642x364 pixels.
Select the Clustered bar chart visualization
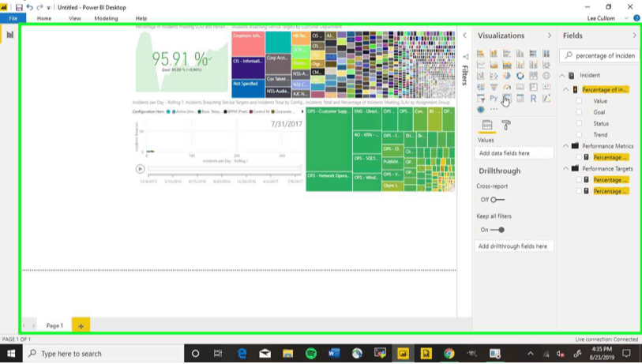click(x=507, y=53)
